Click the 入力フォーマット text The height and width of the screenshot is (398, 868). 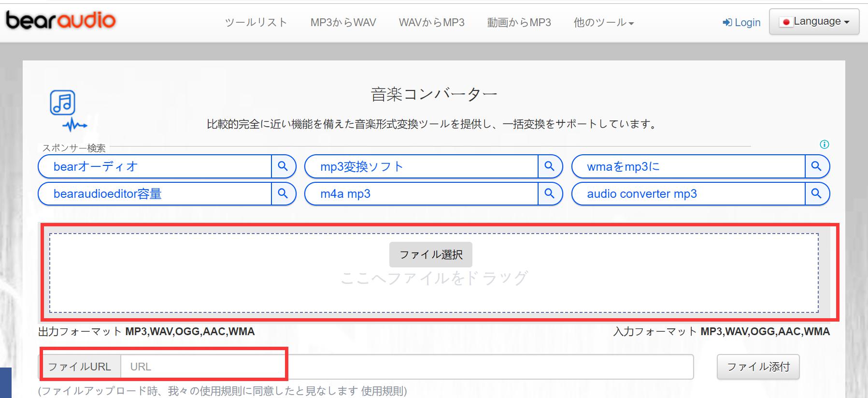[655, 331]
